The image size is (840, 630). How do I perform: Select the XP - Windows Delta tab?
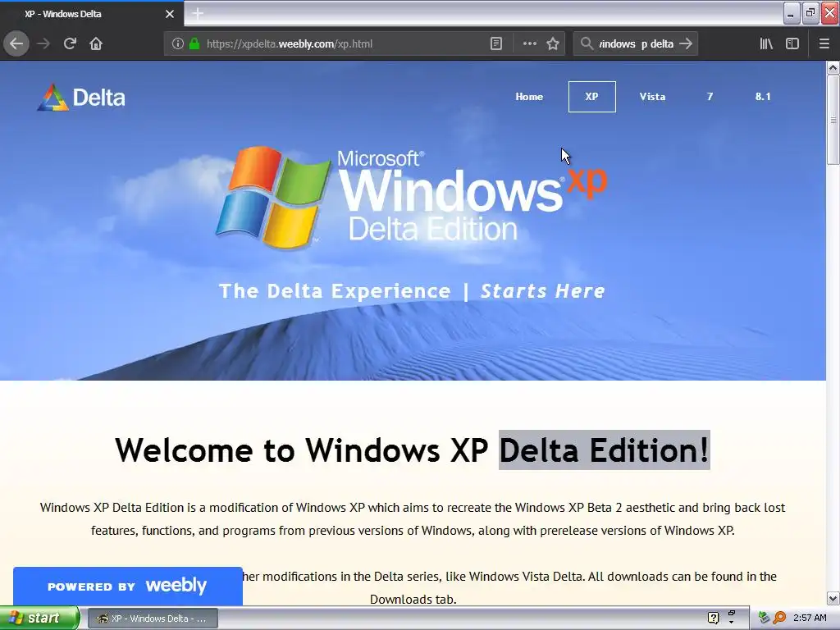tap(92, 14)
